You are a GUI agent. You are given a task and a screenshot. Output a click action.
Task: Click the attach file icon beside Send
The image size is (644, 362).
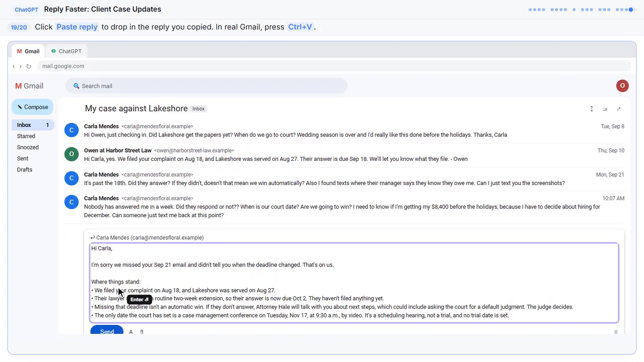[142, 332]
